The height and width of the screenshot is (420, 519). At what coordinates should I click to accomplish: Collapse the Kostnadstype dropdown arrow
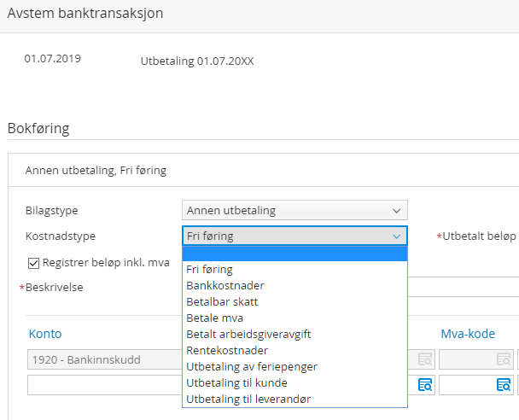(x=396, y=236)
